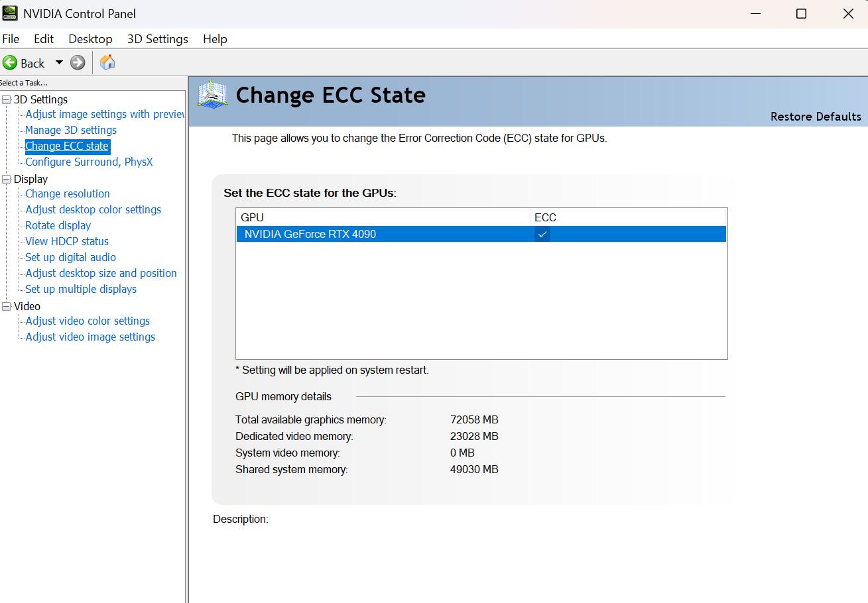Click the 0 MB system video memory value
Viewport: 868px width, 603px height.
(462, 453)
